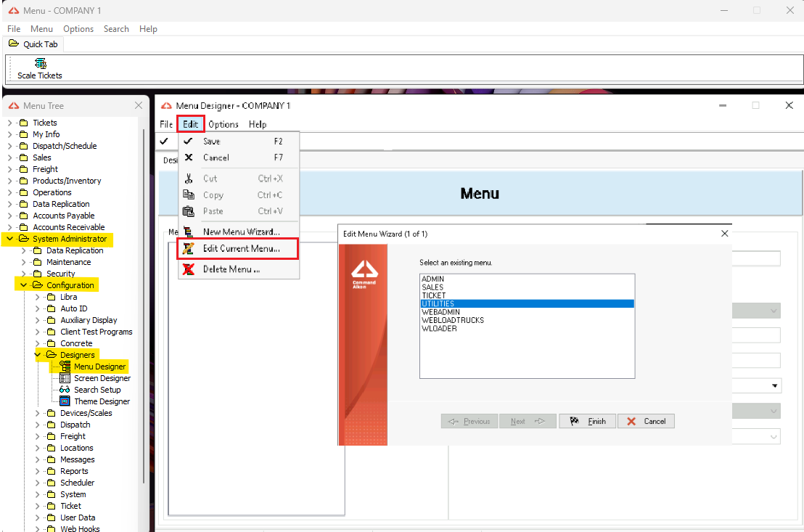Click the Screen Designer tree icon

(x=65, y=378)
